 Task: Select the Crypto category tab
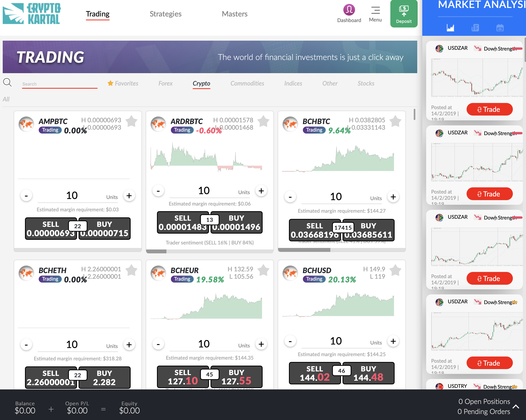click(201, 83)
